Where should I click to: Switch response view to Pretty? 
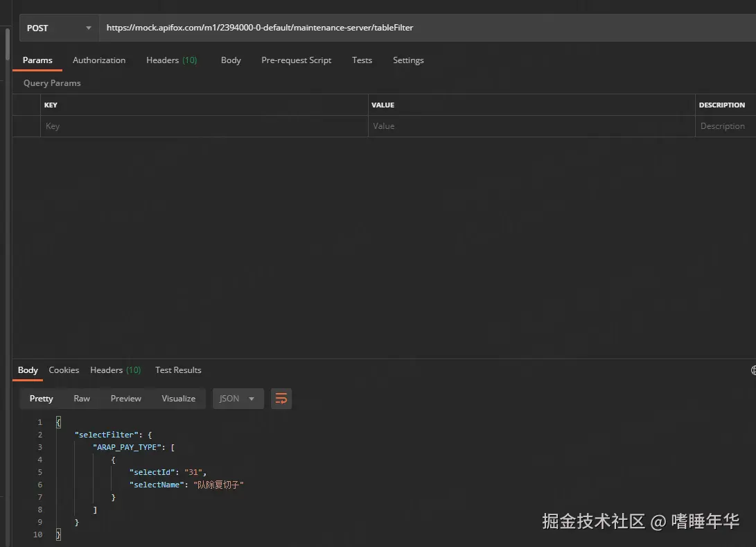[x=42, y=399]
